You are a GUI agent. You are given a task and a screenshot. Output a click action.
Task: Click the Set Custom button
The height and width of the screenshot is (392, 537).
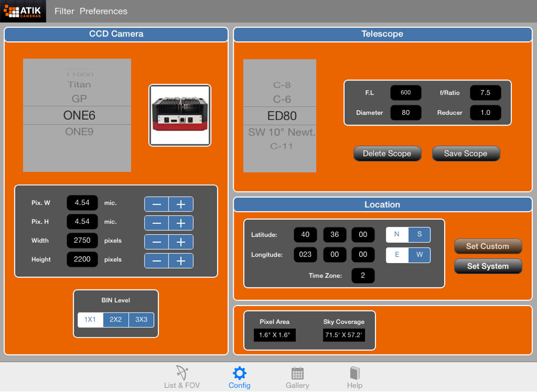488,246
